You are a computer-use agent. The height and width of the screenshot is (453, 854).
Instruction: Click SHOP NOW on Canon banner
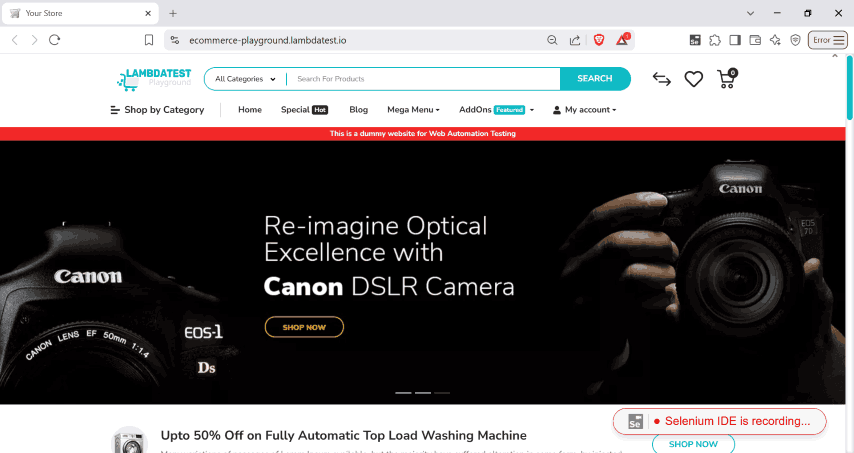pos(304,327)
